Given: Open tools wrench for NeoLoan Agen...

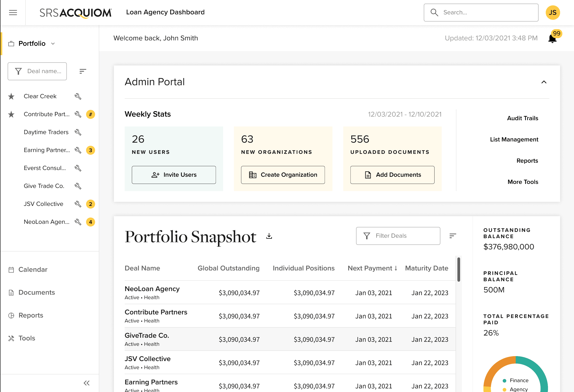Looking at the screenshot, I should [78, 222].
